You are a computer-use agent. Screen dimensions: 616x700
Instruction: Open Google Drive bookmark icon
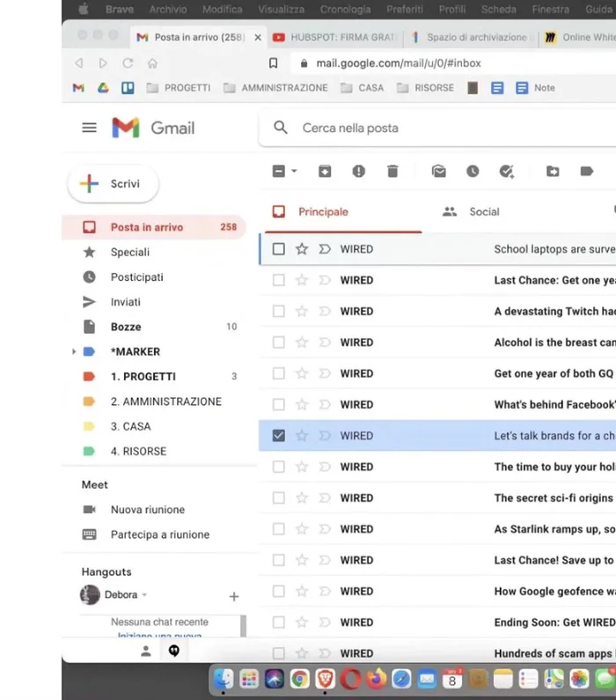click(x=104, y=88)
